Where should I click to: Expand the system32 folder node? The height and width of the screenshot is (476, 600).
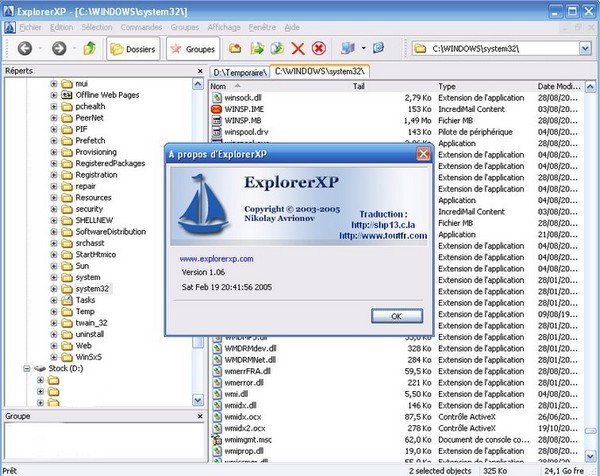[x=54, y=289]
